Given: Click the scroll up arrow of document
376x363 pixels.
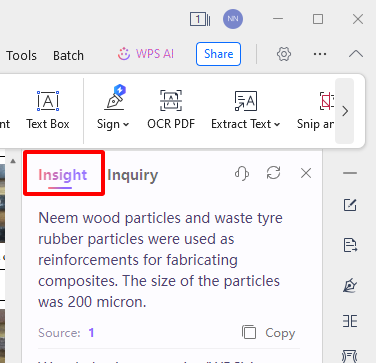Looking at the screenshot, I should point(13,161).
